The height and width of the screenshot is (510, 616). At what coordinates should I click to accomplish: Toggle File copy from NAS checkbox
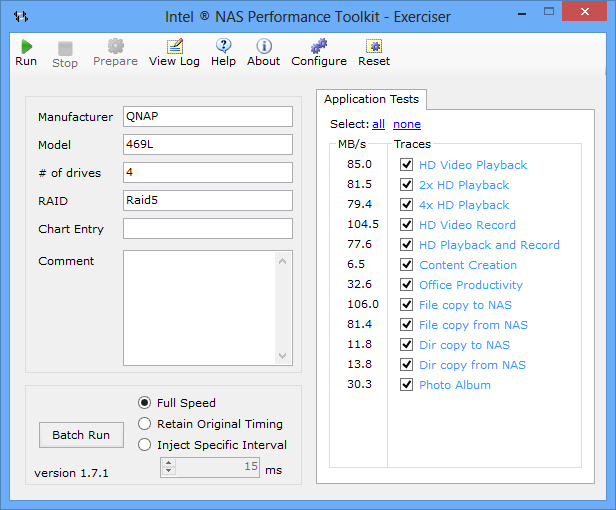(x=406, y=325)
